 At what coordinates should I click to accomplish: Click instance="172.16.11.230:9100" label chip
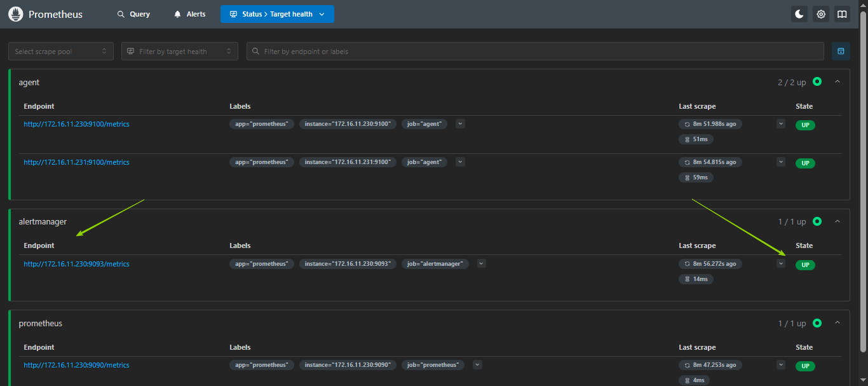coord(348,124)
